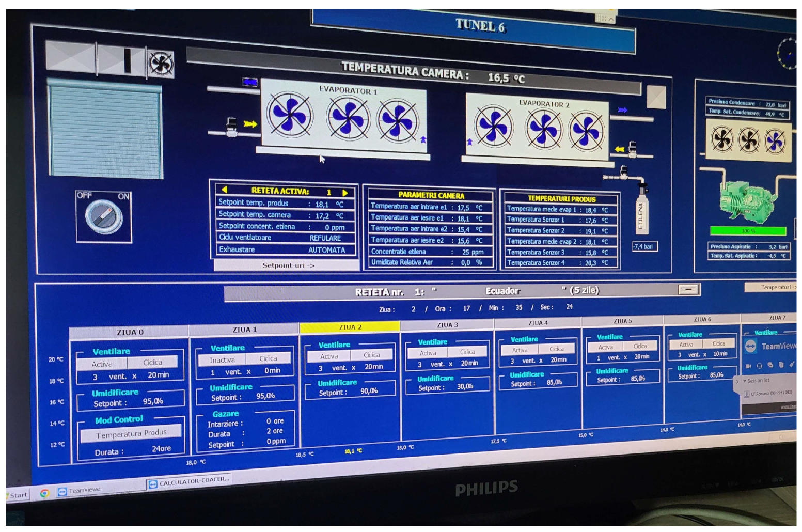
Task: Click the exhaust fan icon above the door
Action: (x=161, y=64)
